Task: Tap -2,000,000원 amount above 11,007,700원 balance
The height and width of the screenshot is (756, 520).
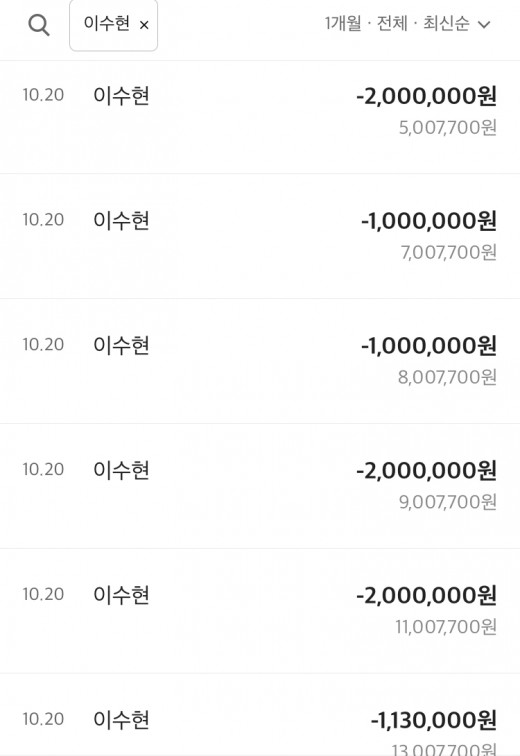Action: point(426,595)
